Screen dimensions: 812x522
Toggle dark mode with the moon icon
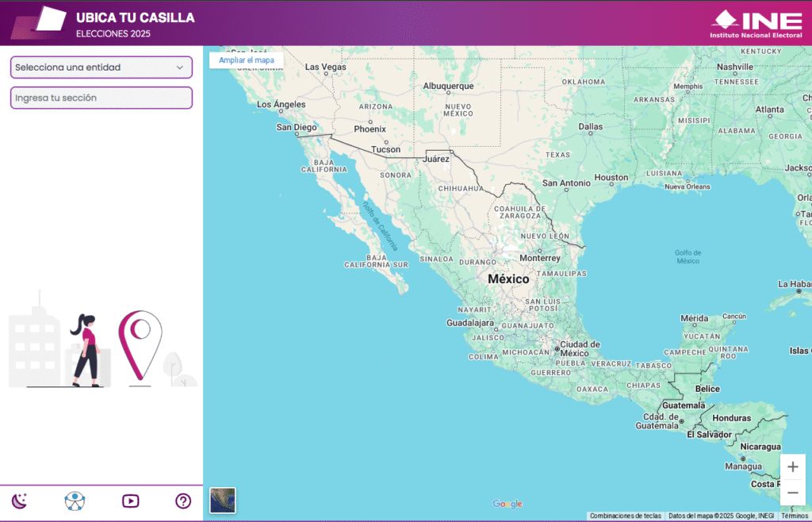[20, 501]
